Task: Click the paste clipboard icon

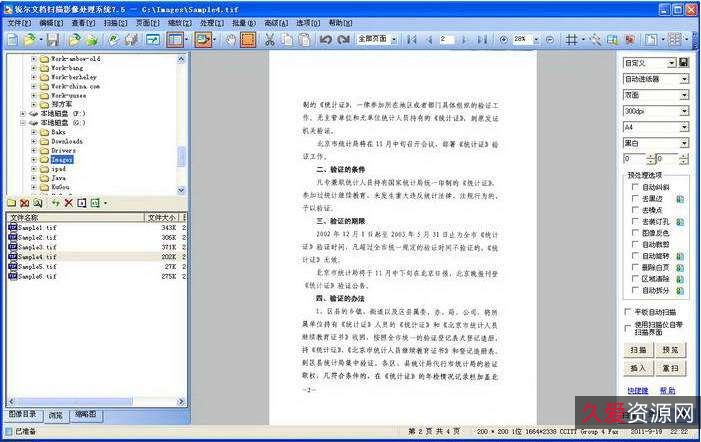Action: tap(304, 40)
